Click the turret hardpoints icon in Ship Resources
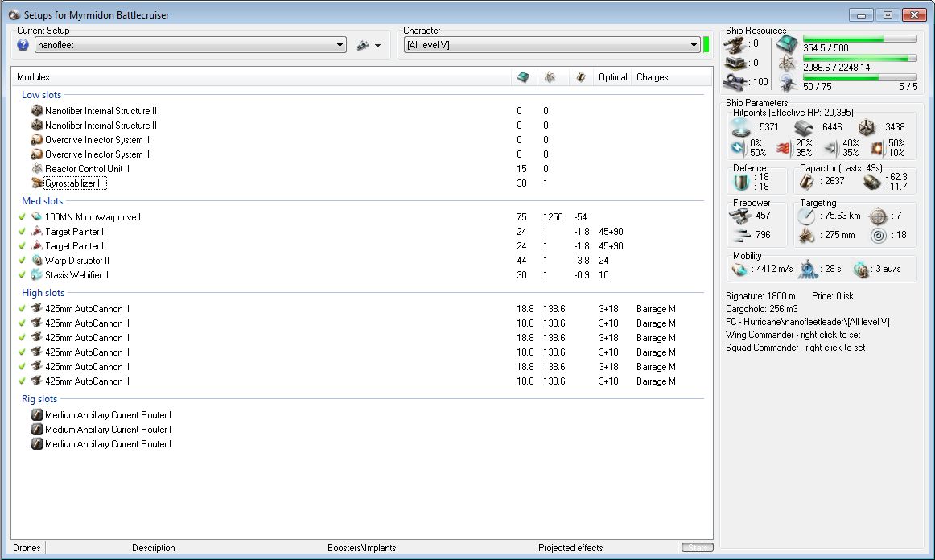This screenshot has width=935, height=560. pyautogui.click(x=735, y=44)
